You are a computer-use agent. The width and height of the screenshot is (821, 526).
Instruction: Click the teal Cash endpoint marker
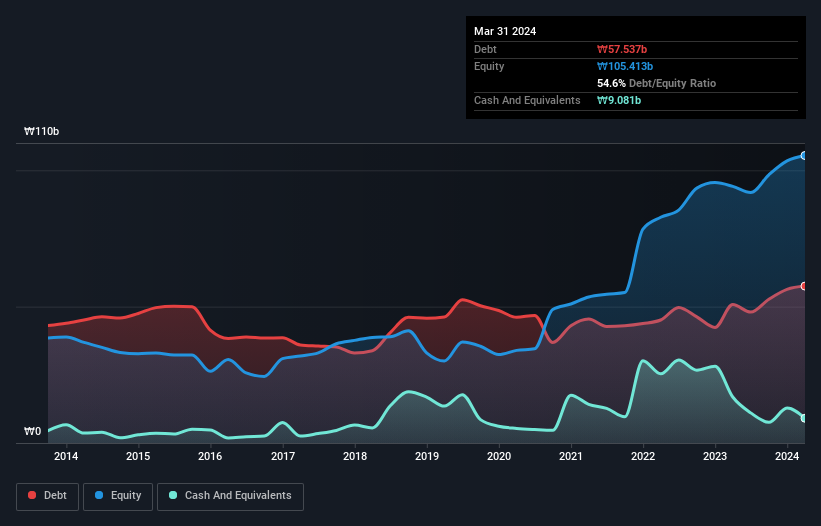[x=804, y=418]
